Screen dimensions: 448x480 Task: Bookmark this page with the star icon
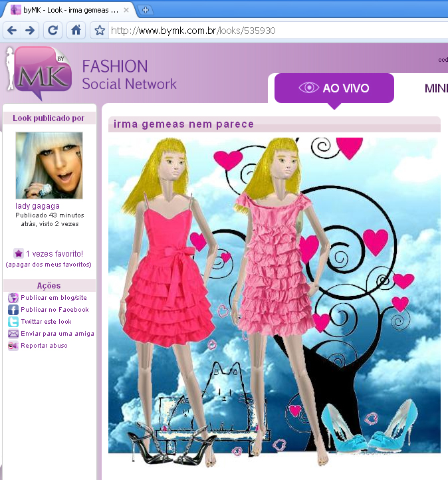tap(100, 31)
